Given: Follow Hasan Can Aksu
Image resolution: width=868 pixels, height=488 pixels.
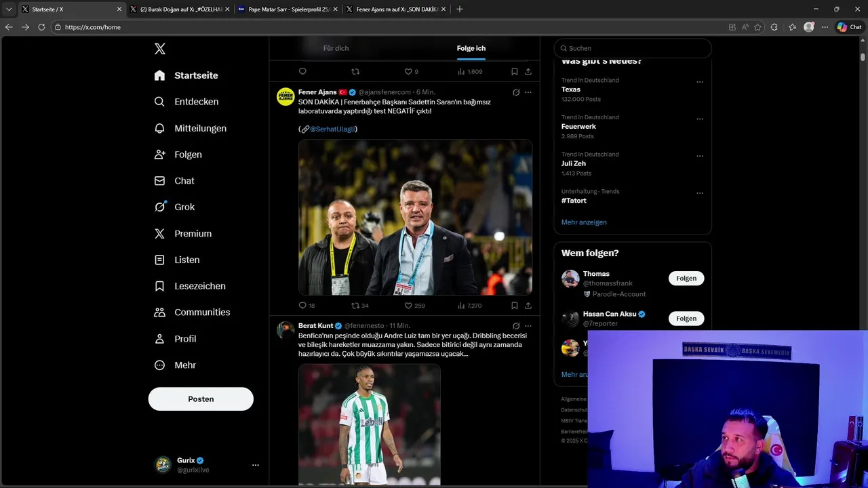Looking at the screenshot, I should coord(686,319).
